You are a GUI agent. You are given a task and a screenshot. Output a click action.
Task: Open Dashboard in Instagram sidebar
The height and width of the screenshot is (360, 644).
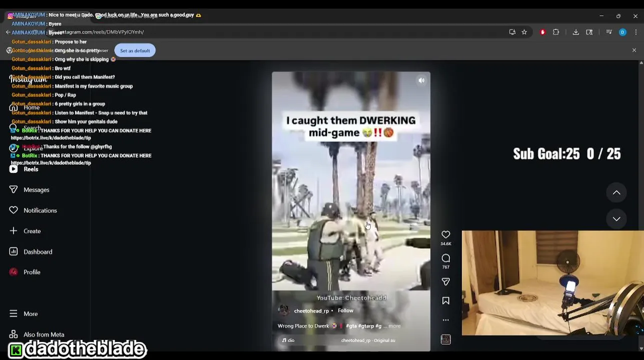38,252
